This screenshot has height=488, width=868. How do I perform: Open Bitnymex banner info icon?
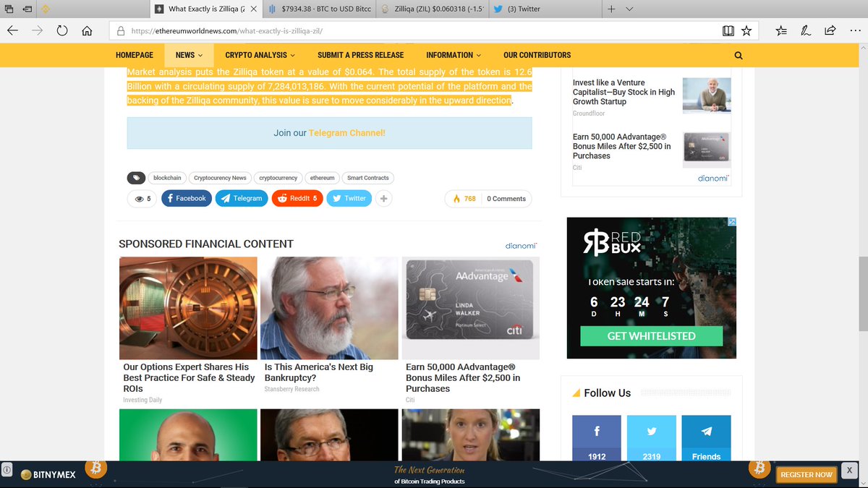click(6, 470)
